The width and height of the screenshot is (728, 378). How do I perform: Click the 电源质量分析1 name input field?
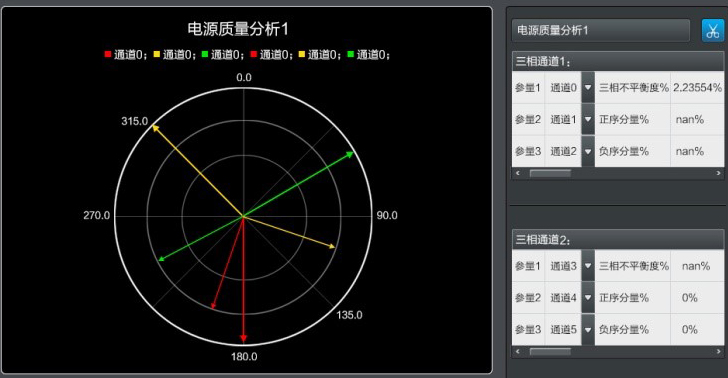pyautogui.click(x=601, y=31)
